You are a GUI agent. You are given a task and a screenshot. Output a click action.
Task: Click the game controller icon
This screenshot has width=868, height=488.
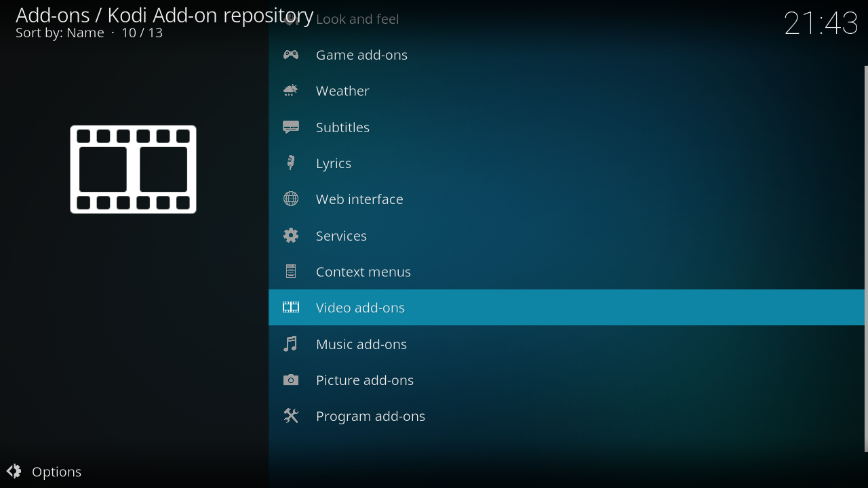(x=291, y=55)
